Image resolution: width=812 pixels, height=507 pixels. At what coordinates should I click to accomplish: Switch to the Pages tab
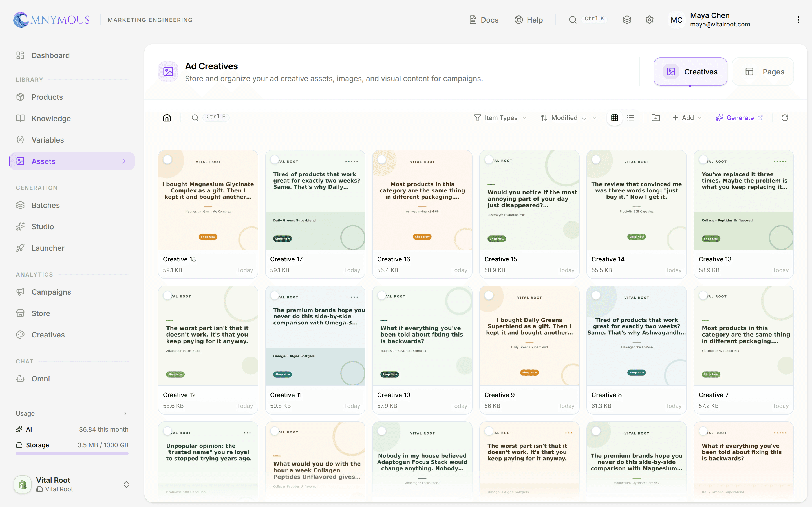point(763,72)
